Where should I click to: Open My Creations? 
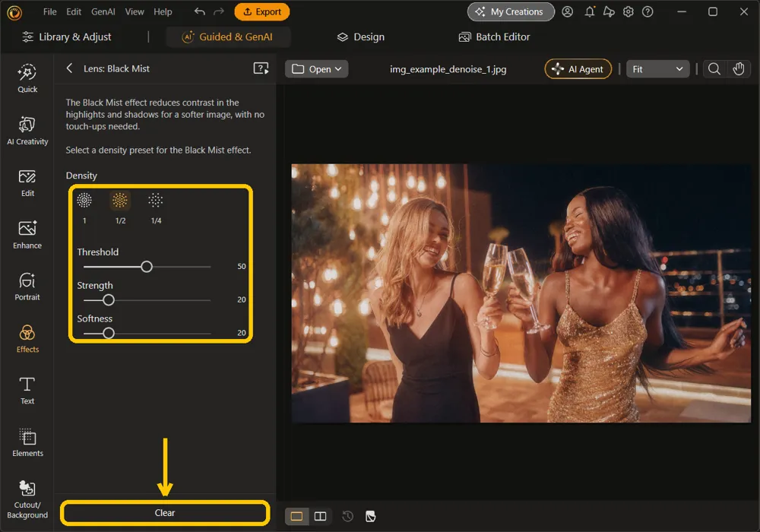[511, 11]
